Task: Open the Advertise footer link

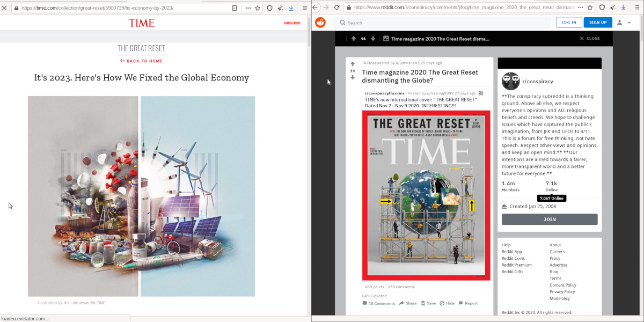Action: tap(558, 265)
